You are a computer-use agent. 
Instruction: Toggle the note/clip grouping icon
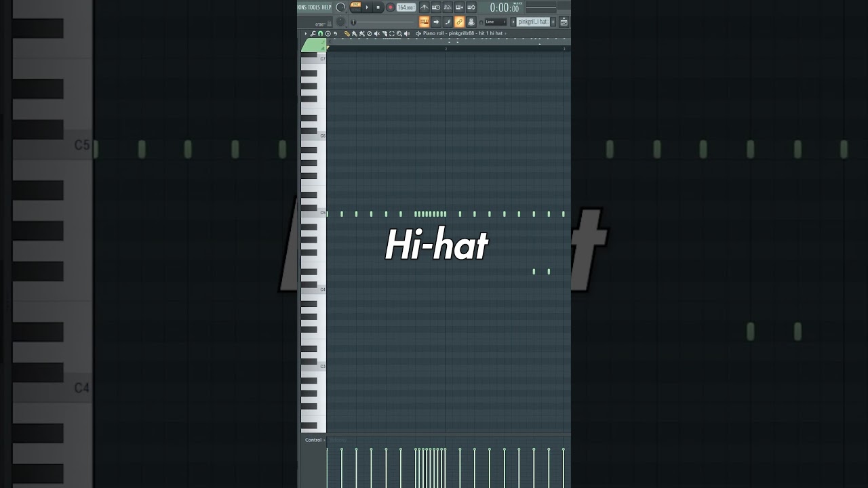(448, 22)
